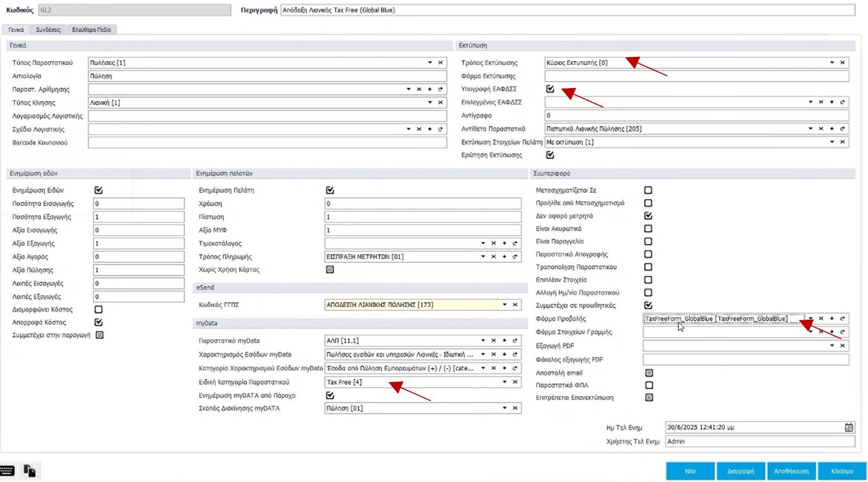This screenshot has height=482, width=868.
Task: Open the on-screen keyboard icon
Action: 7,471
